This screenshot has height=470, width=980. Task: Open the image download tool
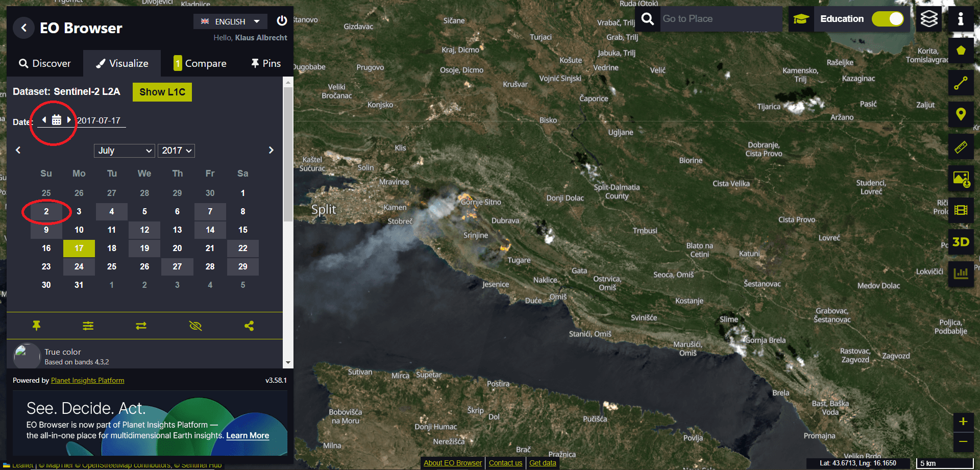(x=961, y=179)
